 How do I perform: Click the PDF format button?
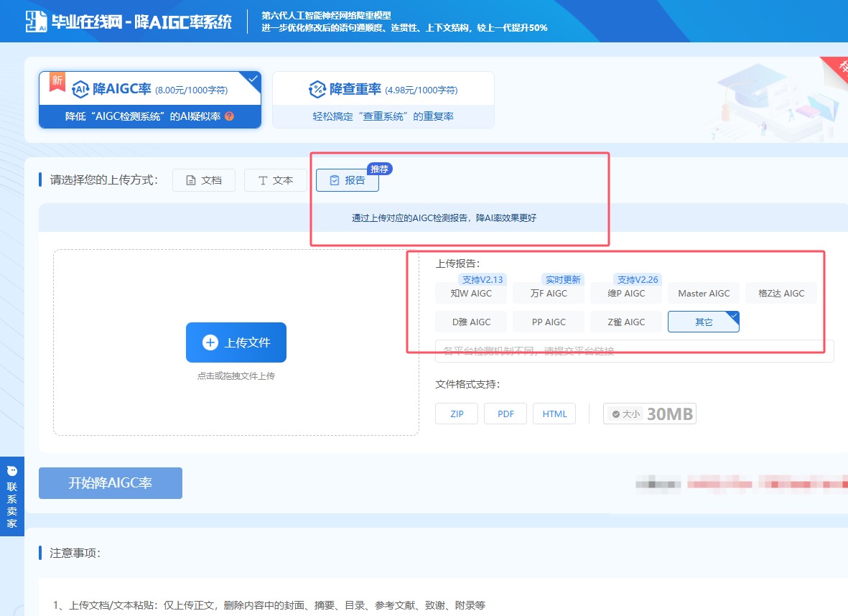505,413
